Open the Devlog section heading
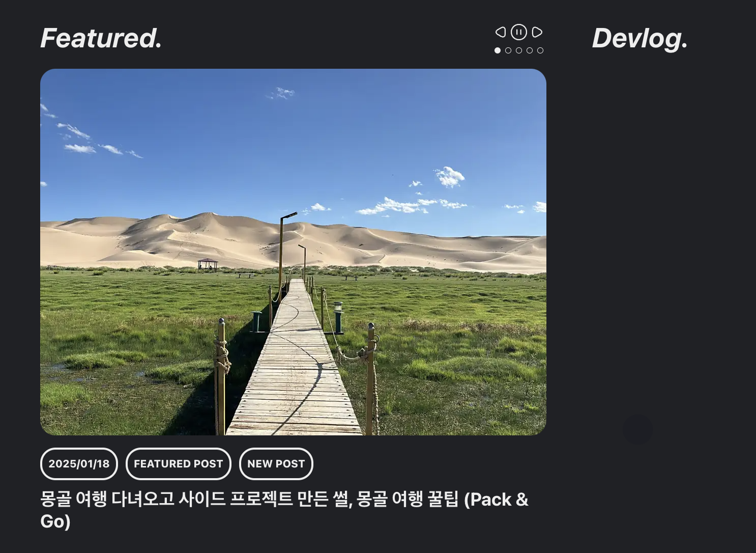This screenshot has height=553, width=756. point(639,39)
